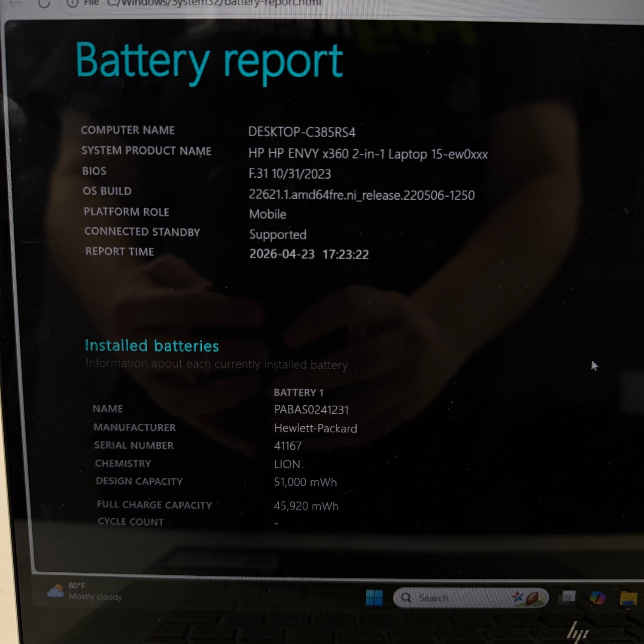Launch Copilot from the taskbar

597,597
